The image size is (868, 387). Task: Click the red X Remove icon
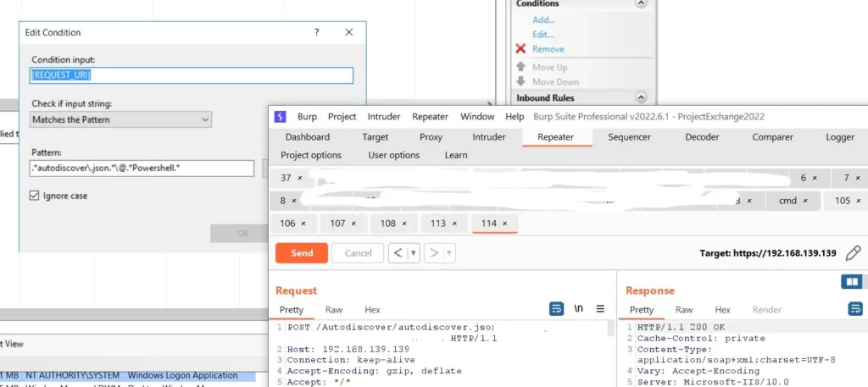[520, 48]
